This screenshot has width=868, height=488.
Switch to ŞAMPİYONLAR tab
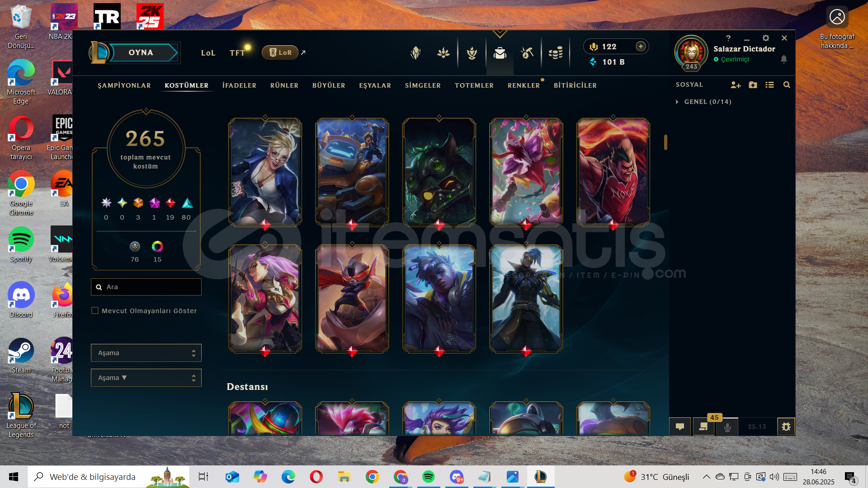[x=124, y=85]
